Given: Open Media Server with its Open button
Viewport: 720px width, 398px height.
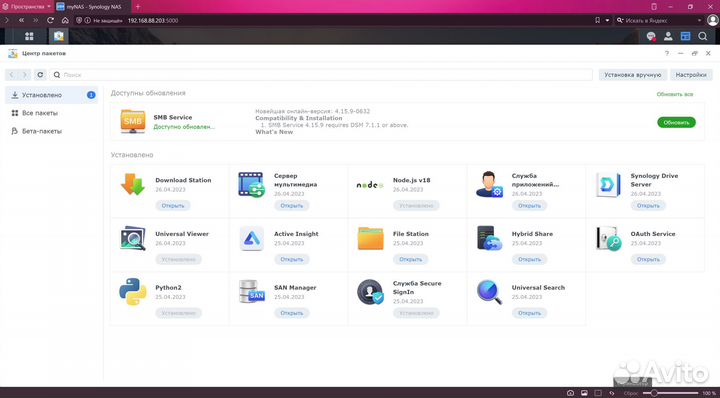Looking at the screenshot, I should tap(292, 206).
